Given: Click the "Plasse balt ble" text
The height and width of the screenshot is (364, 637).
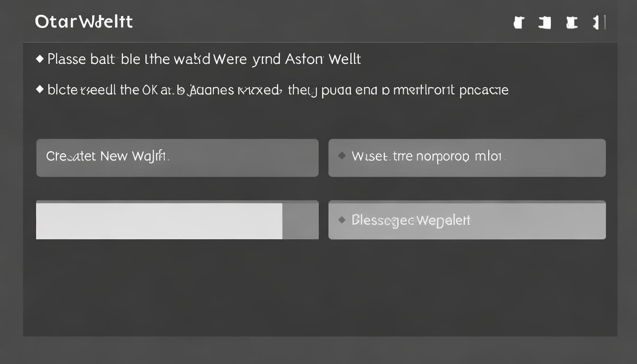Looking at the screenshot, I should [x=90, y=59].
